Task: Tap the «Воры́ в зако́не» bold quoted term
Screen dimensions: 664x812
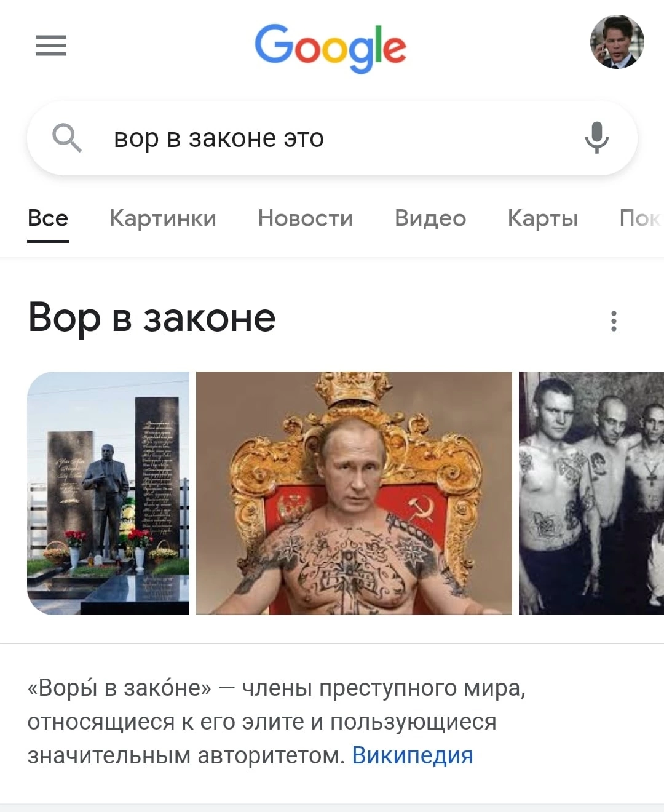Action: tap(119, 688)
